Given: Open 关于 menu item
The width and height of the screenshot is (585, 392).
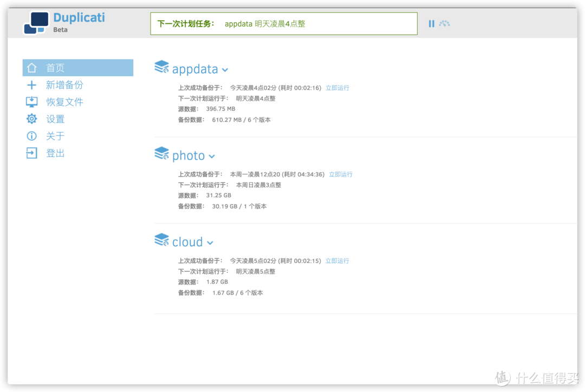Looking at the screenshot, I should tap(55, 136).
